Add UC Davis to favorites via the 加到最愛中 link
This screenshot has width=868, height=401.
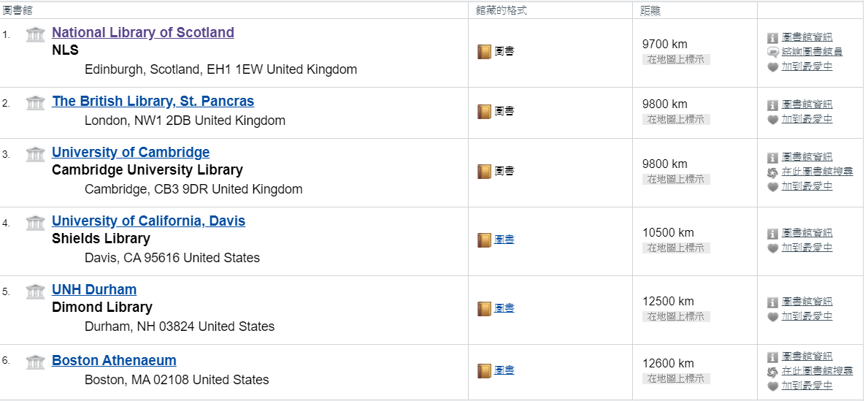807,247
